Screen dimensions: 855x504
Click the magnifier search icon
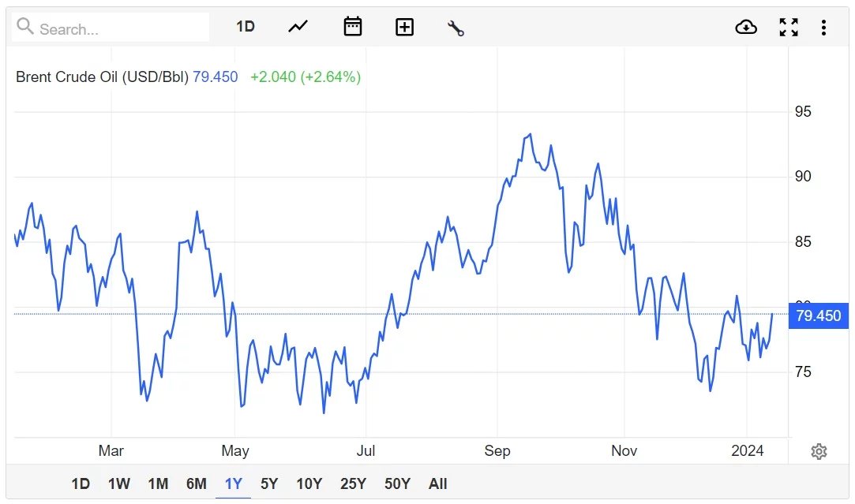click(25, 28)
